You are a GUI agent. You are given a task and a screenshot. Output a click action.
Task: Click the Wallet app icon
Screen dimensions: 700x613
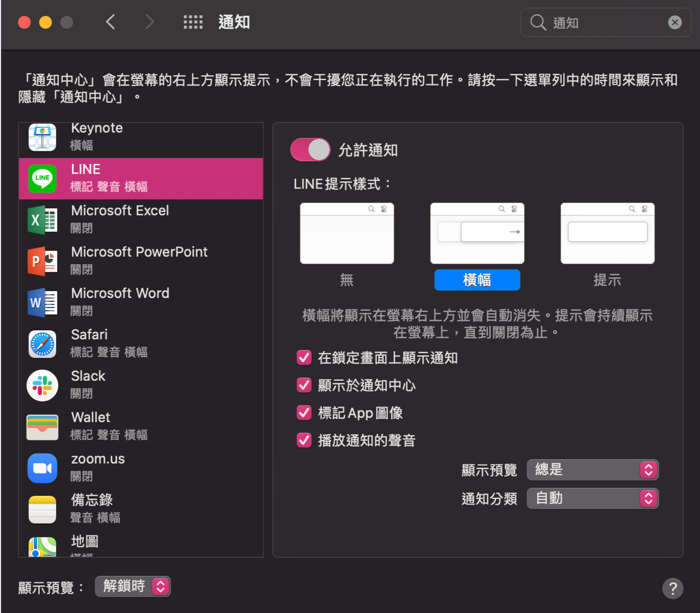click(x=42, y=427)
